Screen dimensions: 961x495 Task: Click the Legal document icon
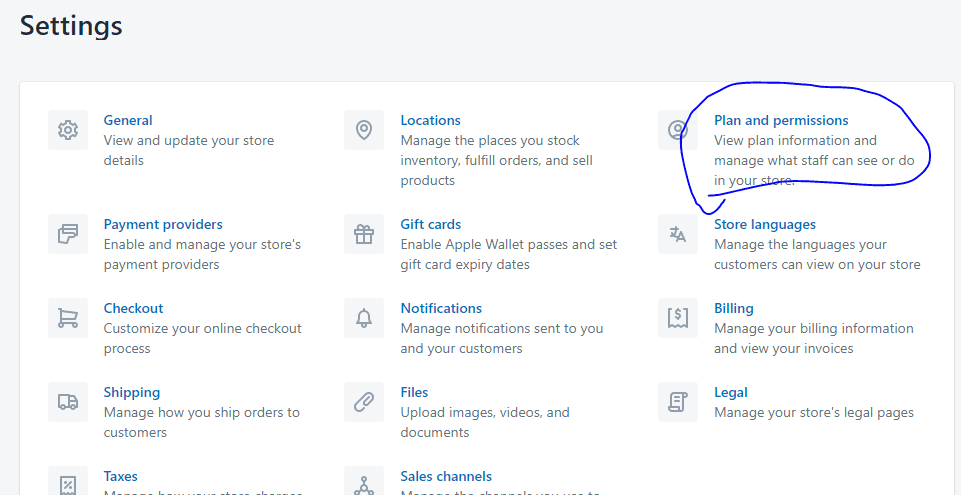coord(678,402)
